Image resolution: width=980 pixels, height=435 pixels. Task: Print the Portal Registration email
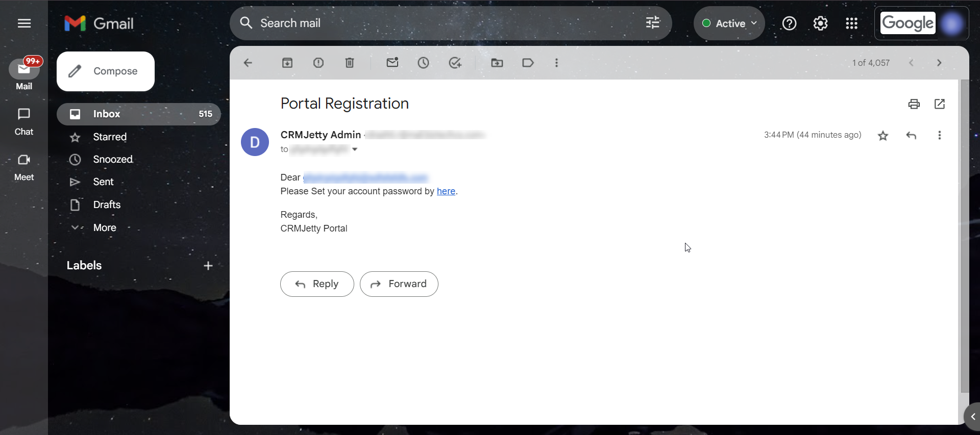pyautogui.click(x=914, y=104)
